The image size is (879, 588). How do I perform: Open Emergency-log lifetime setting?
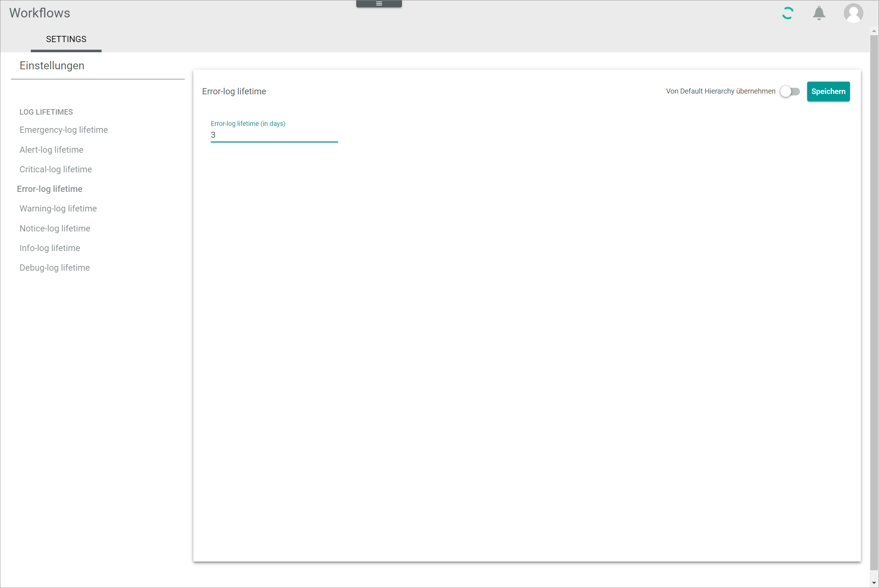pyautogui.click(x=64, y=130)
